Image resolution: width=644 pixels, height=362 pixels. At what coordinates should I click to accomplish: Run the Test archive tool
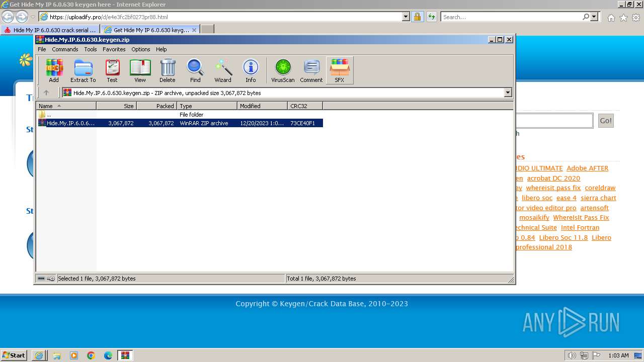point(112,70)
